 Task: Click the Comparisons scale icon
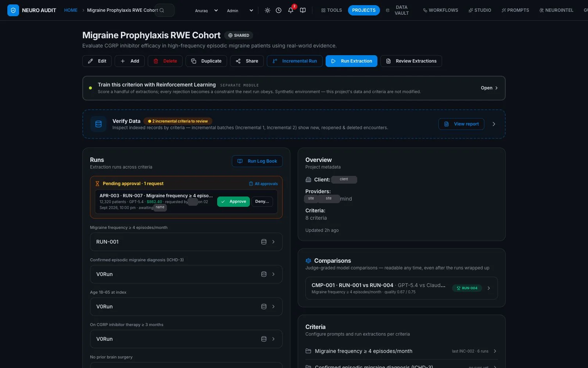point(308,261)
